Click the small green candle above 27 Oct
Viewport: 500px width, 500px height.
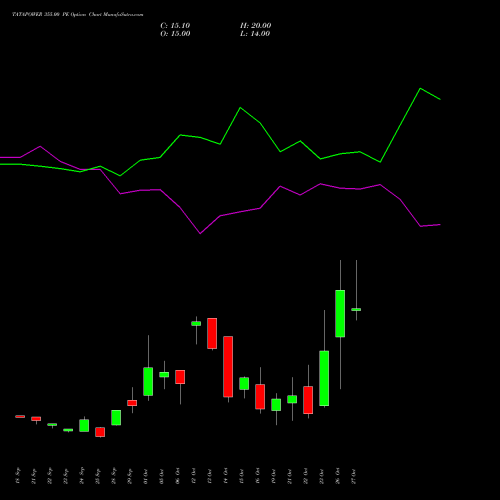click(x=356, y=310)
